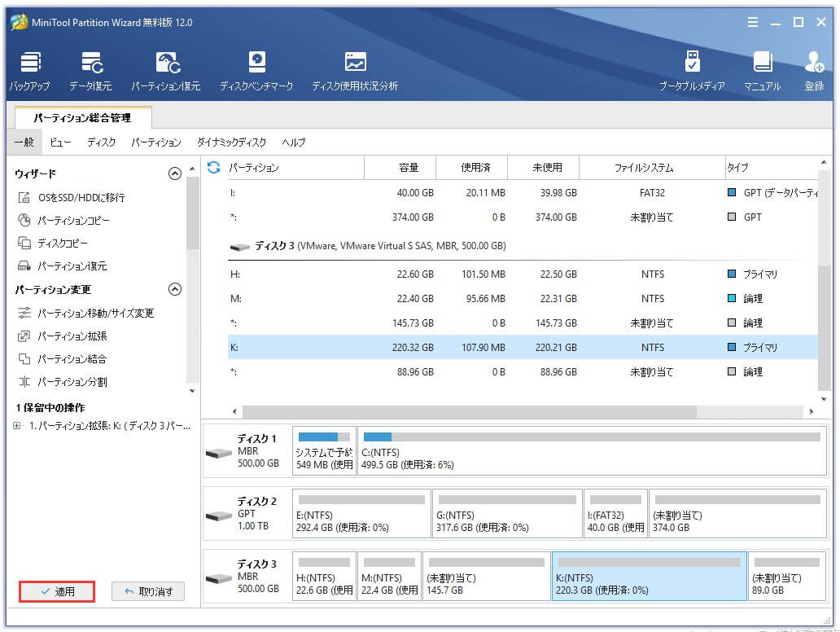The width and height of the screenshot is (840, 632).
Task: Select OSをSSD/HDDに移行 wizard
Action: 81,198
